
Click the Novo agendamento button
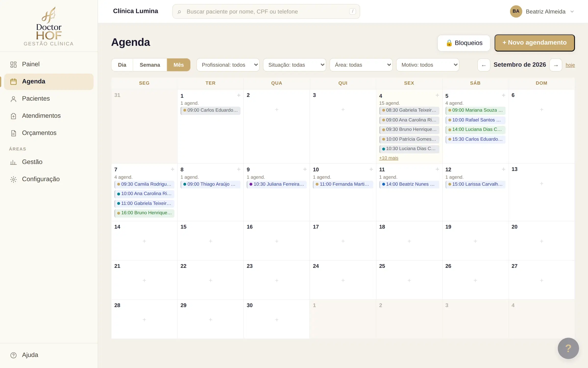point(534,43)
